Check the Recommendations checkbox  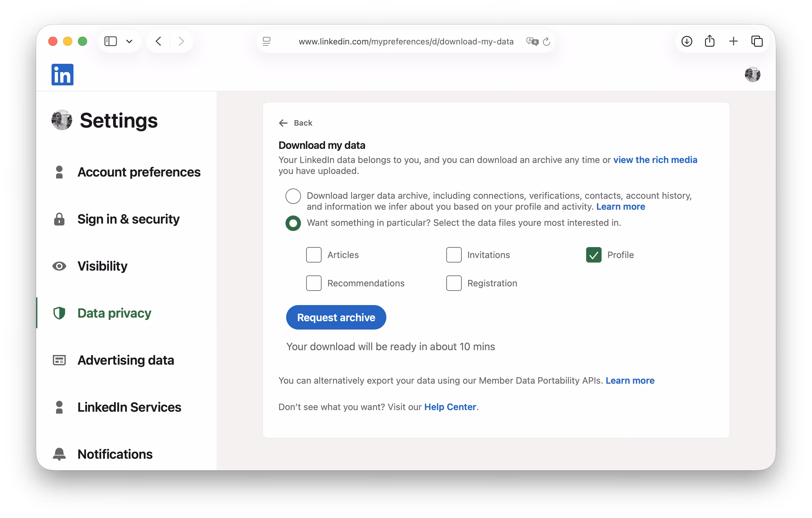314,283
